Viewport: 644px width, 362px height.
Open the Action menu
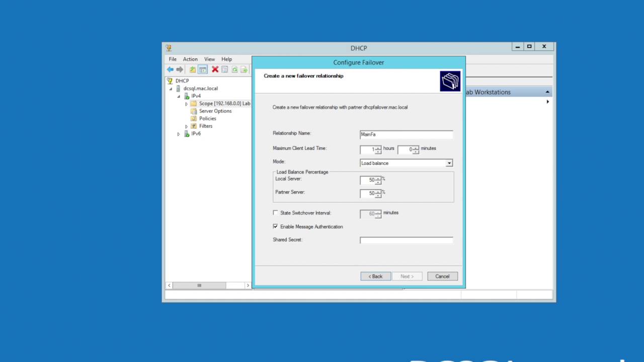coord(190,59)
